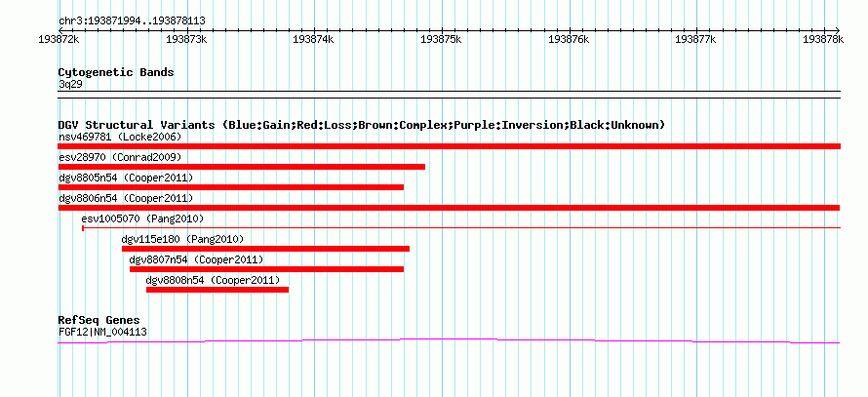Select the red bar under dgv115e180
The image size is (868, 397).
(265, 249)
